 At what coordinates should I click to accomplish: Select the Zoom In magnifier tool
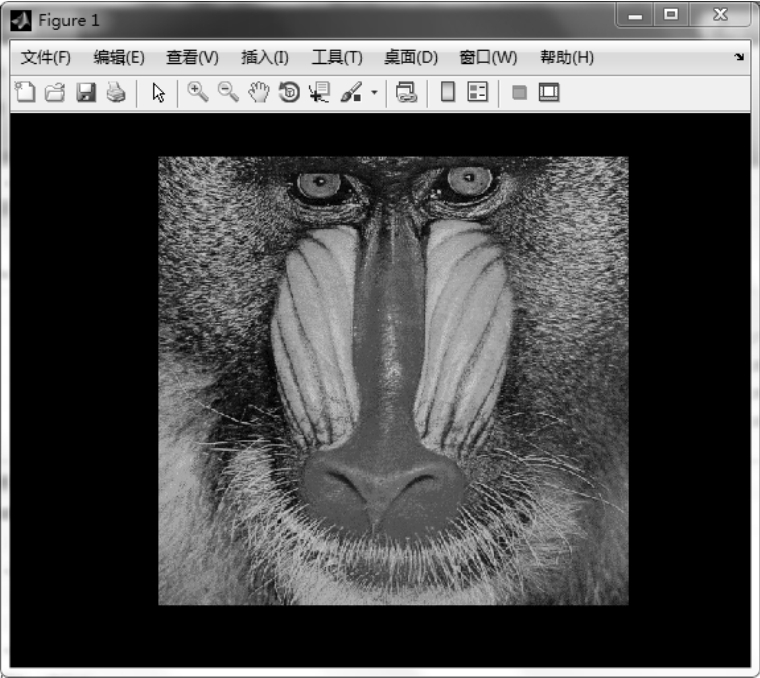pos(197,93)
